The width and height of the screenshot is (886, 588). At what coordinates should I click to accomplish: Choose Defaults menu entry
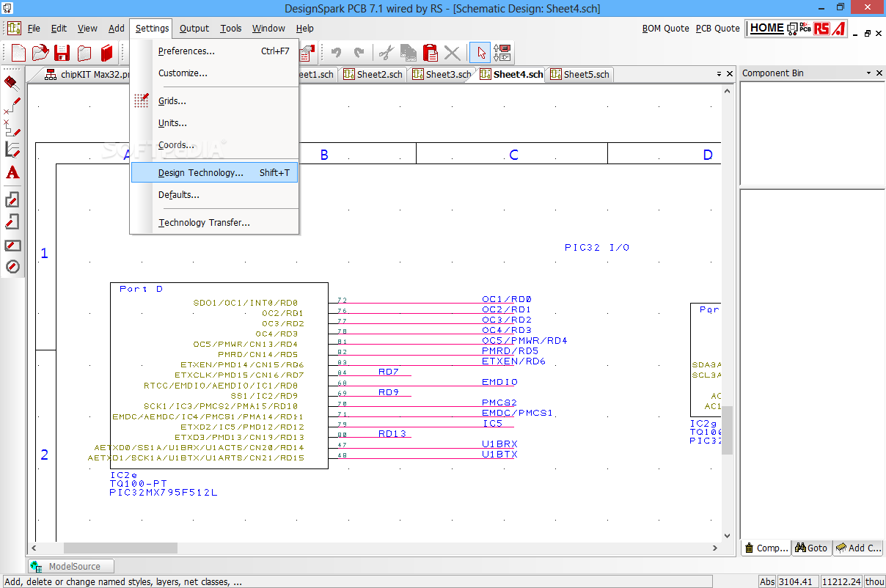tap(214, 195)
